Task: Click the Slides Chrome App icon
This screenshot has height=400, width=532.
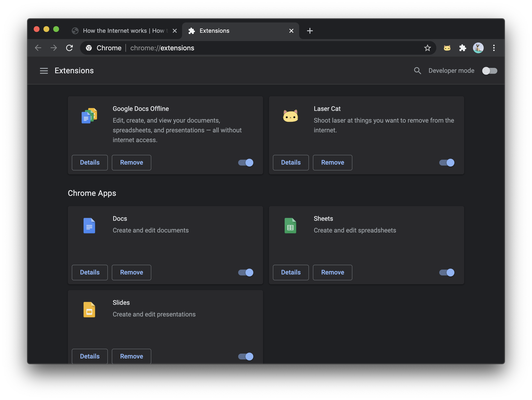Action: point(89,309)
